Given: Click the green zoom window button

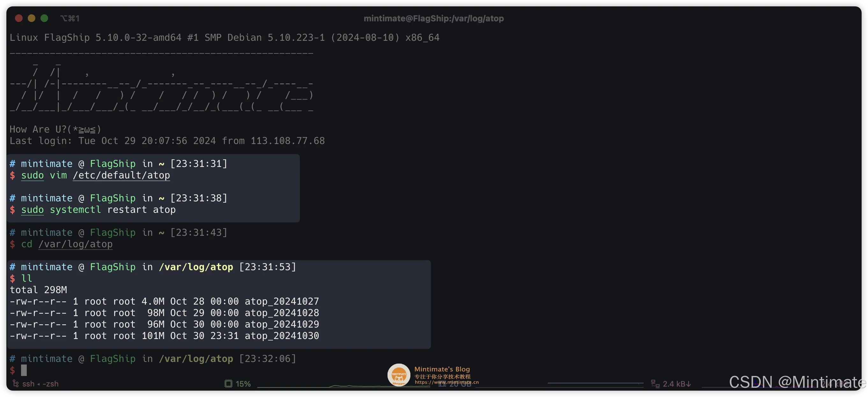Looking at the screenshot, I should click(44, 18).
